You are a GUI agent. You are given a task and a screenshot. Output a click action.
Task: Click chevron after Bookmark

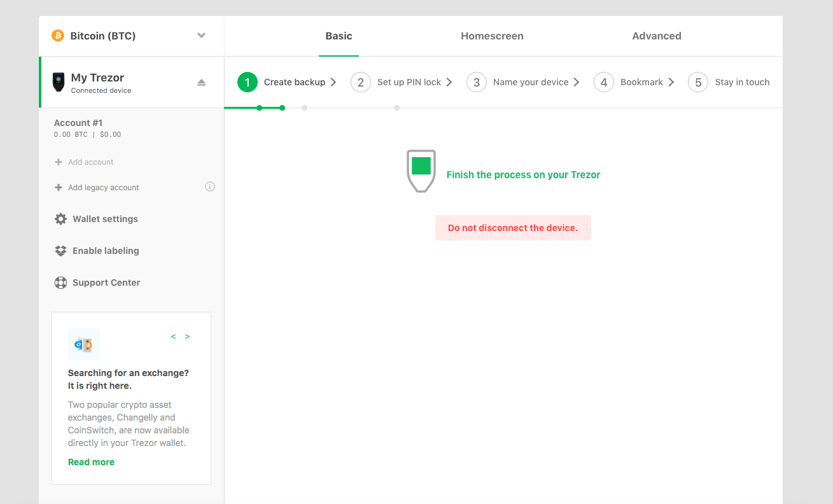(x=671, y=82)
